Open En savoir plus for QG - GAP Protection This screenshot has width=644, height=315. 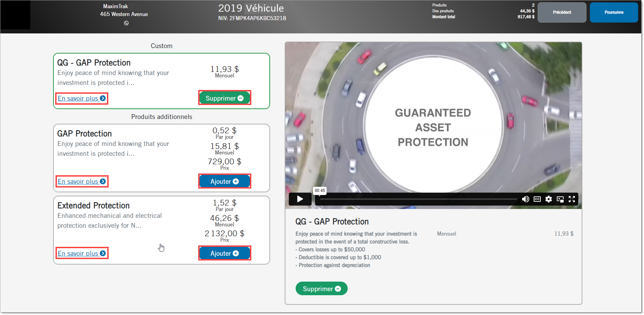[82, 99]
